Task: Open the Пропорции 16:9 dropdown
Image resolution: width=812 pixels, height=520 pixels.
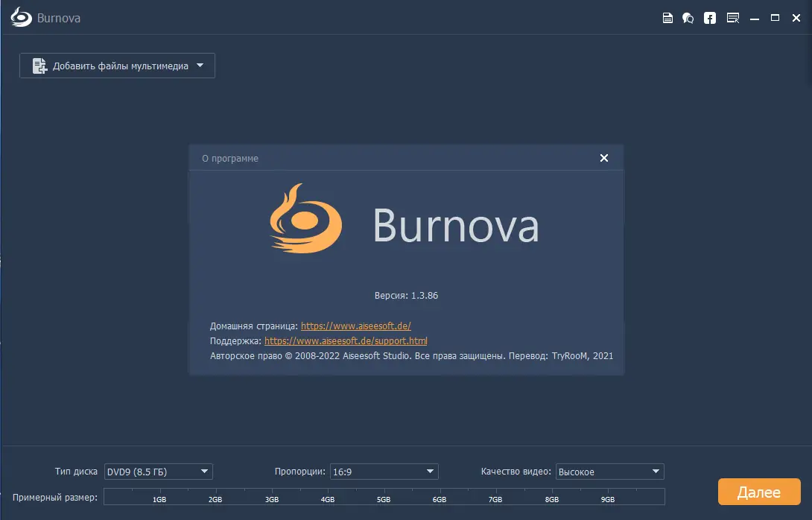Action: (384, 472)
